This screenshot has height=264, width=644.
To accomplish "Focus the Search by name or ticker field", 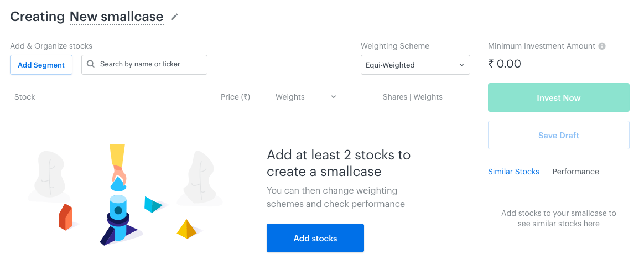I will point(144,65).
